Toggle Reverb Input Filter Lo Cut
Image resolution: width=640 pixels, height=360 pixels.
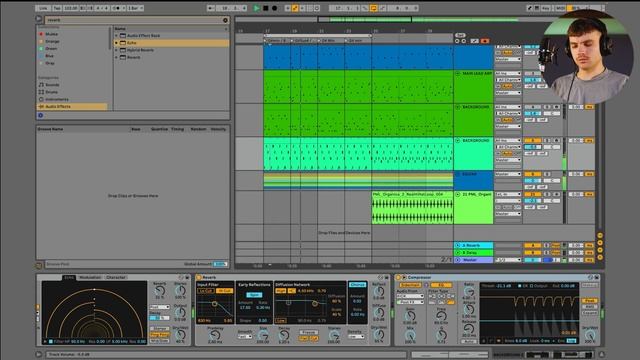(x=206, y=291)
